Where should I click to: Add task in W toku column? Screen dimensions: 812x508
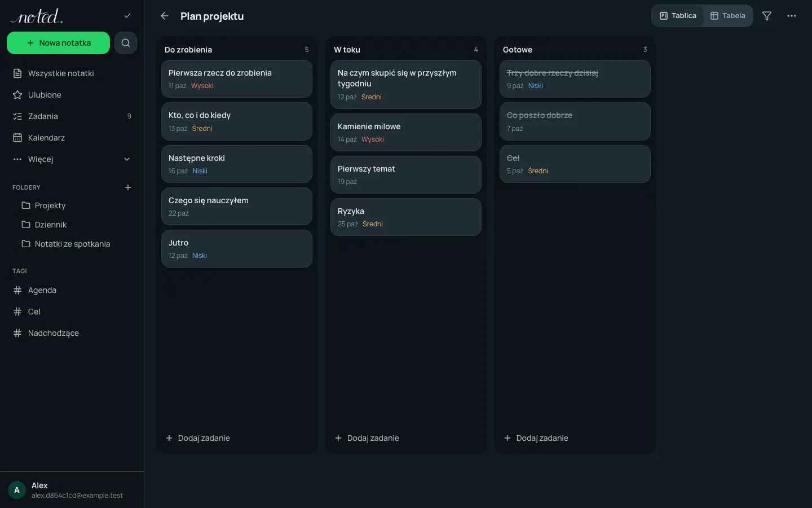[x=367, y=438]
